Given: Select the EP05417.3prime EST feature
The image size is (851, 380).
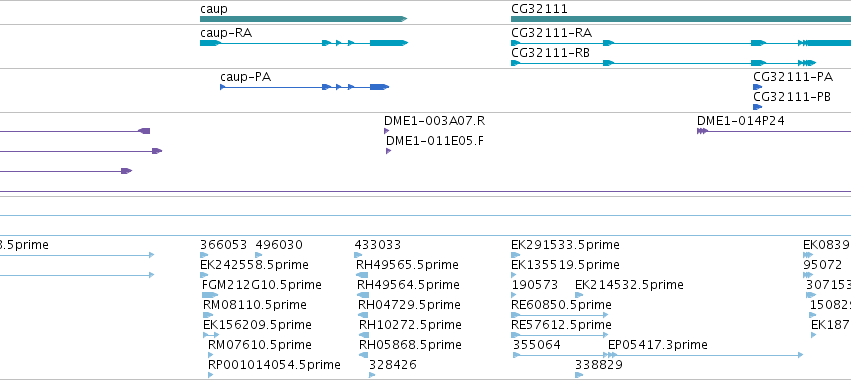Looking at the screenshot, I should pyautogui.click(x=706, y=355).
